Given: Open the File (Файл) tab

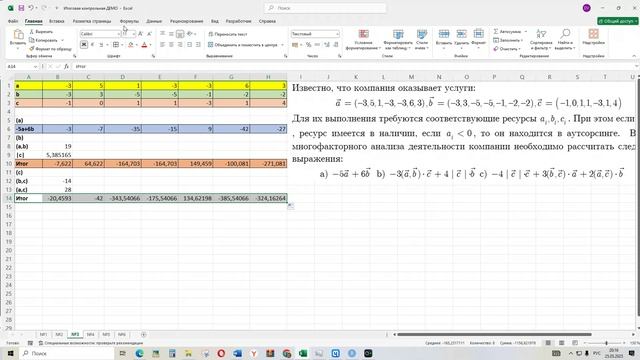Looking at the screenshot, I should point(13,21).
